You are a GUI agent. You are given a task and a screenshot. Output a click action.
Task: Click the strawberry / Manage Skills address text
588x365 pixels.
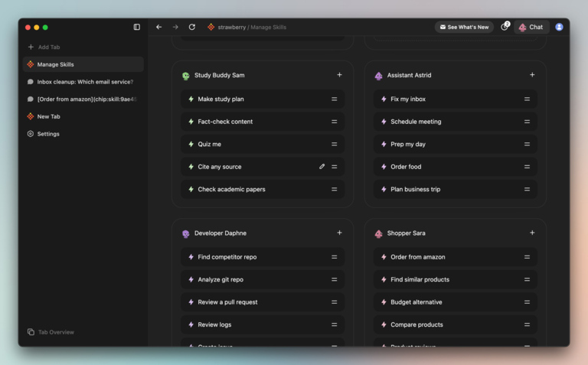[x=252, y=27]
